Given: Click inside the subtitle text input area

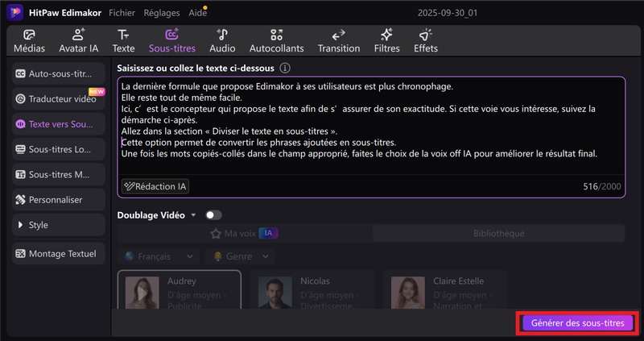Looking at the screenshot, I should point(370,129).
